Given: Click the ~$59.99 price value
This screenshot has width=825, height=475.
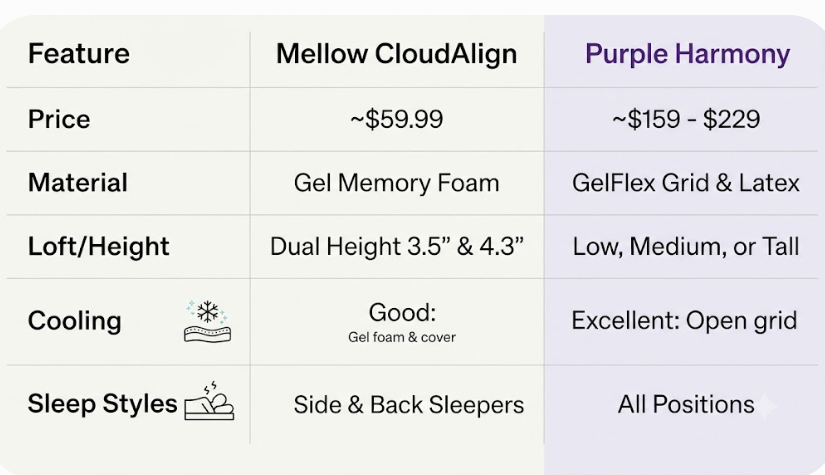Looking at the screenshot, I should pos(397,119).
